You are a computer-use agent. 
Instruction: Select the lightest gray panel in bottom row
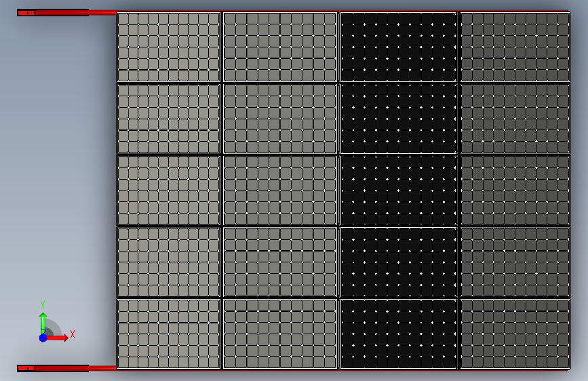pyautogui.click(x=168, y=334)
